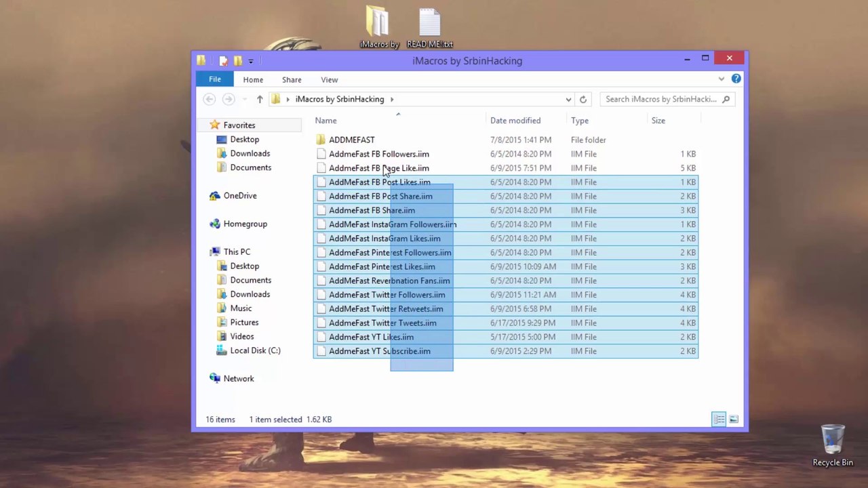
Task: Go back with the Back arrow button
Action: pyautogui.click(x=209, y=100)
